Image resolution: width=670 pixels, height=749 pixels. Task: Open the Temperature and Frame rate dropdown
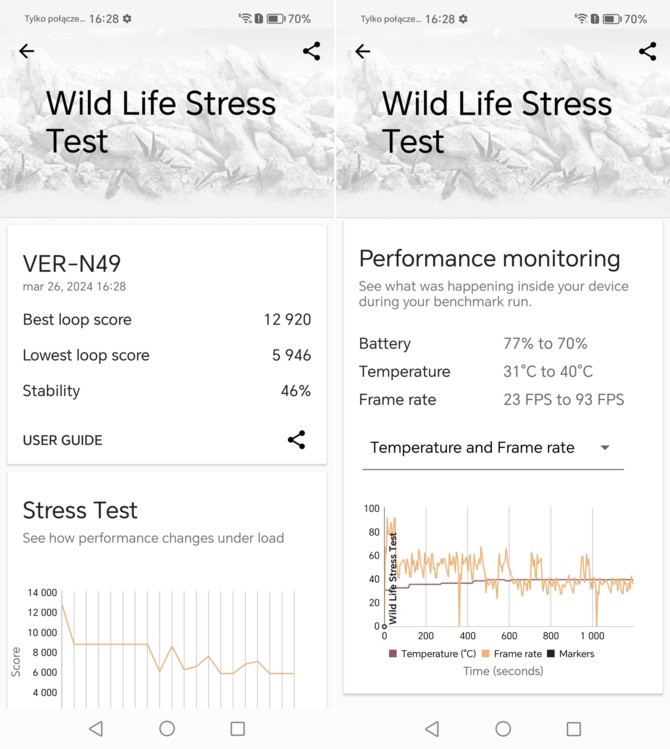[x=493, y=448]
